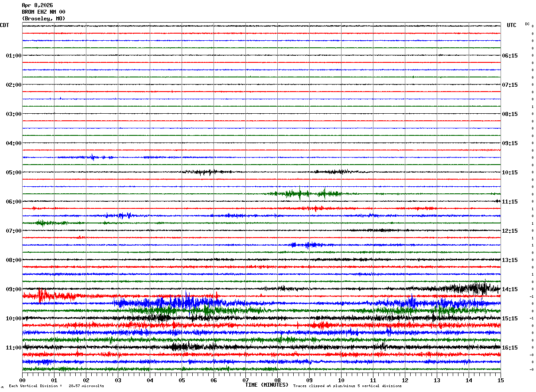Click the 09:15 UTC time label
Image resolution: width=536 pixels, height=392 pixels.
click(510, 143)
